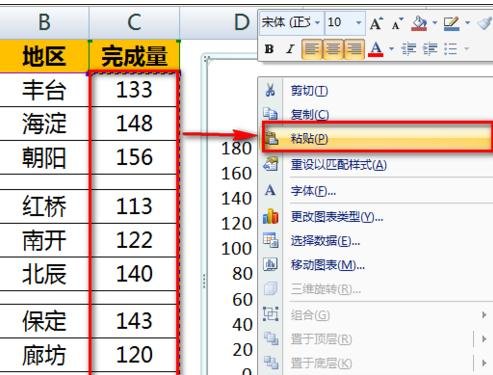The image size is (493, 375).
Task: Select cell with value 133
Action: pos(134,90)
